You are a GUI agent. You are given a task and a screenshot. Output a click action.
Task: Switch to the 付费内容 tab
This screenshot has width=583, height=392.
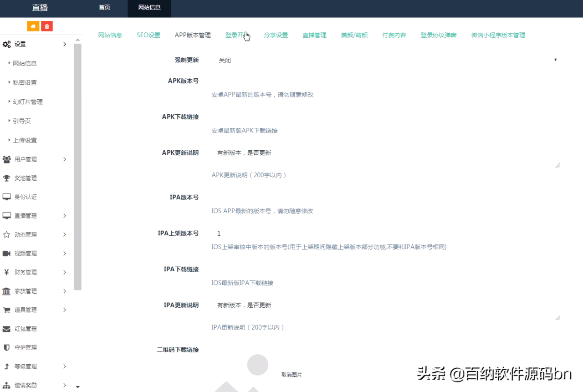[394, 35]
